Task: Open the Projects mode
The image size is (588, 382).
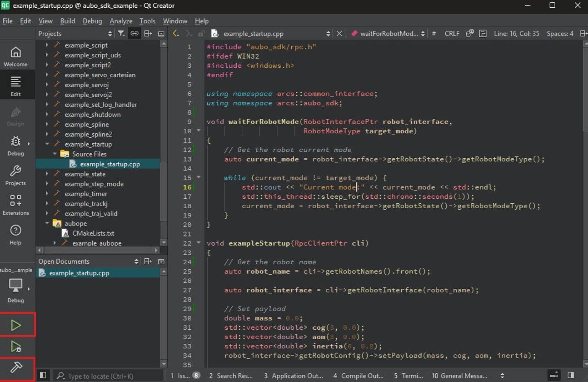Action: [x=15, y=176]
